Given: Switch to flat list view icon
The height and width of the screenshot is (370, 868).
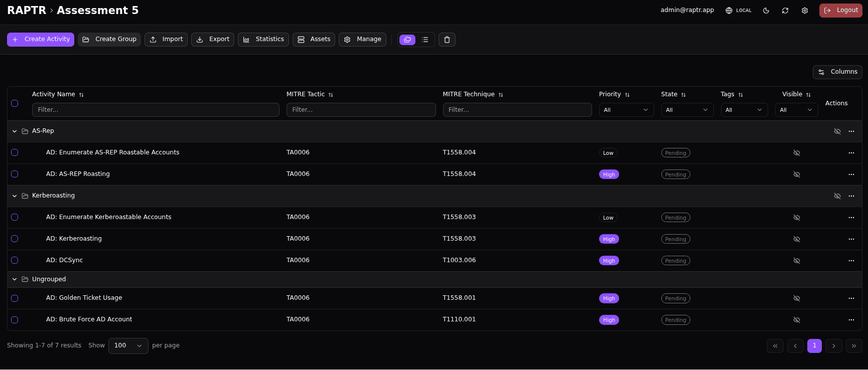Looking at the screenshot, I should click(x=425, y=40).
